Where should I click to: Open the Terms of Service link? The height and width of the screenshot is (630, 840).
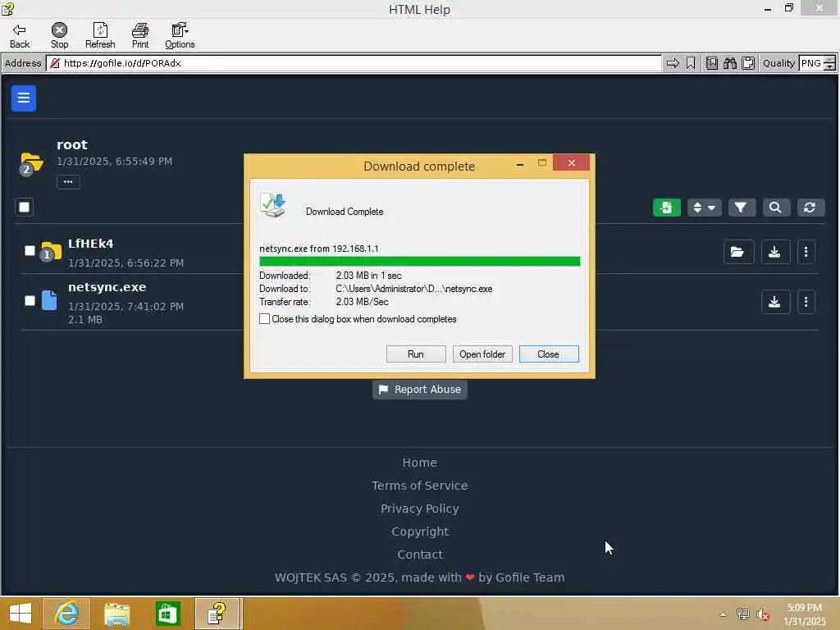tap(419, 486)
